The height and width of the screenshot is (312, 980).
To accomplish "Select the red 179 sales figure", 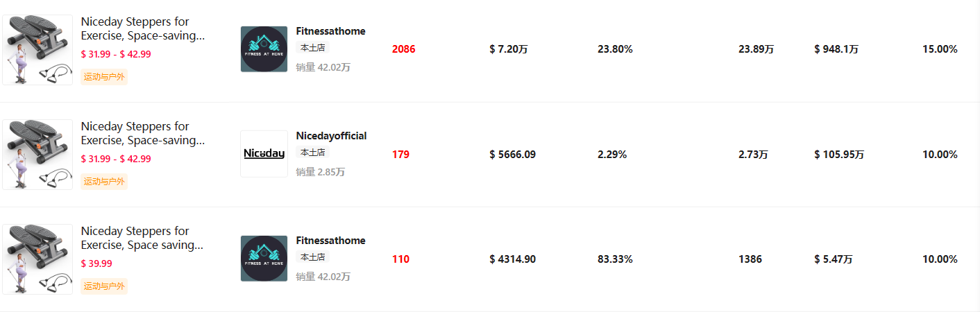I will [x=400, y=154].
